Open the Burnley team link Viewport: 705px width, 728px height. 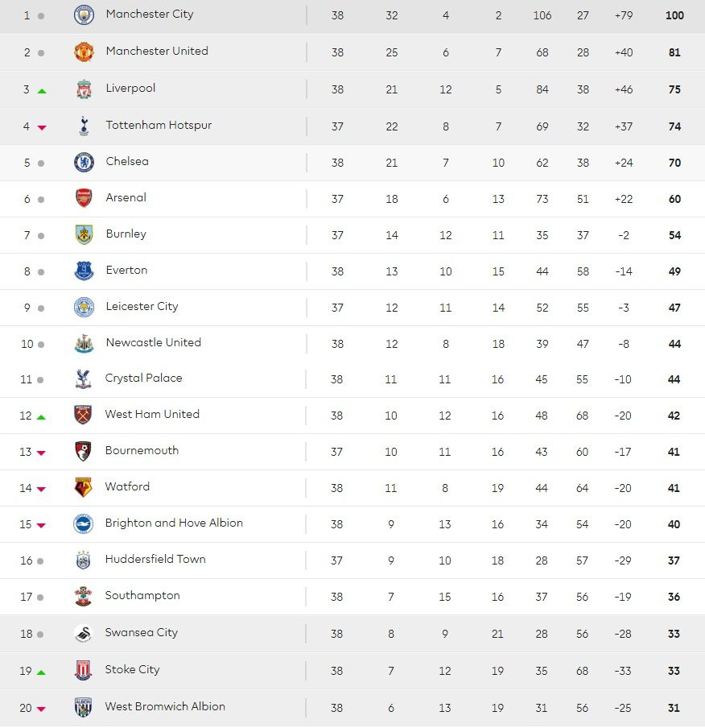pos(126,234)
